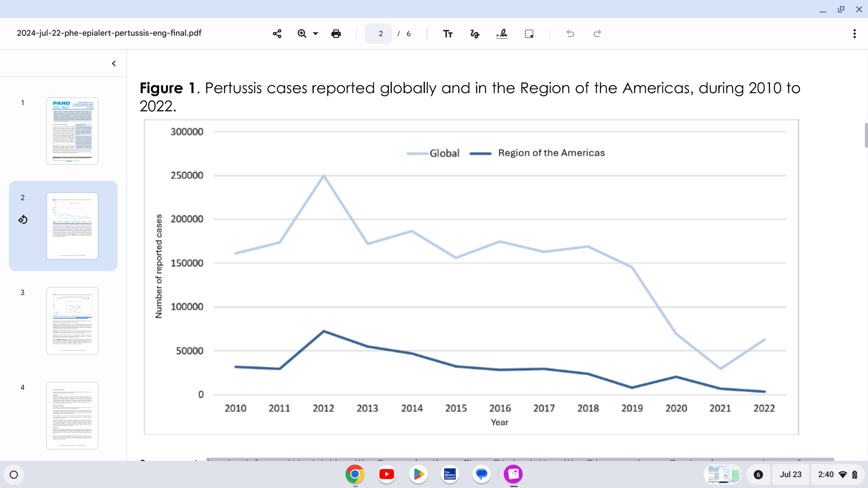The width and height of the screenshot is (868, 488).
Task: Undo the last edit
Action: pyautogui.click(x=570, y=33)
